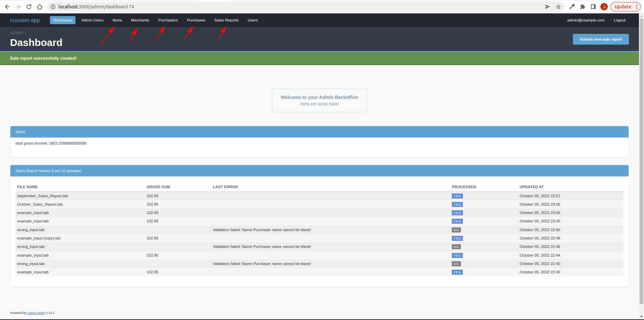Open the browser home page
Screen dimensions: 644x320
pyautogui.click(x=40, y=7)
